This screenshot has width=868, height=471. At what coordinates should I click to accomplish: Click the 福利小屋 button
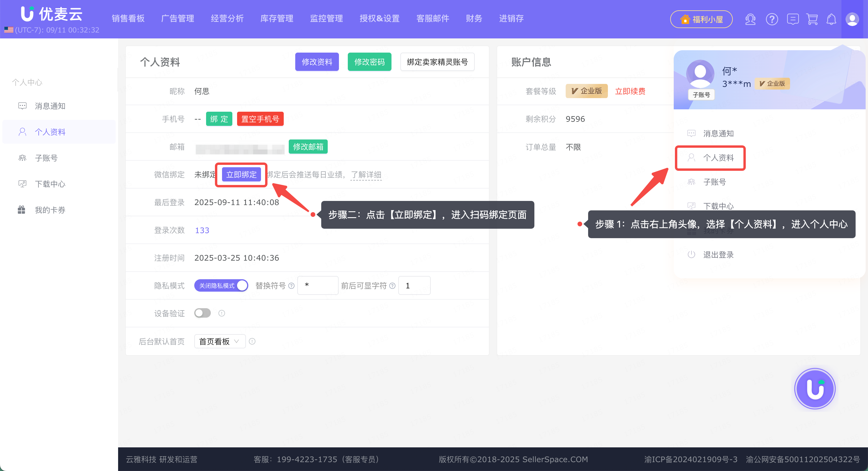click(x=701, y=19)
